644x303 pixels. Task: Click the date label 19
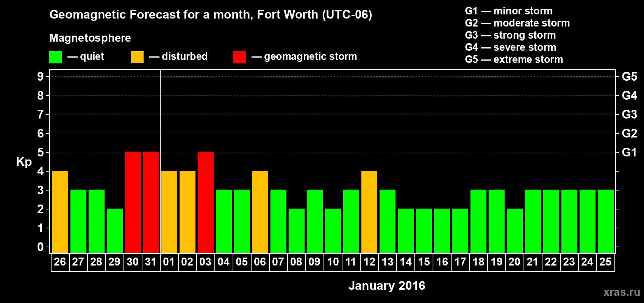coord(497,262)
